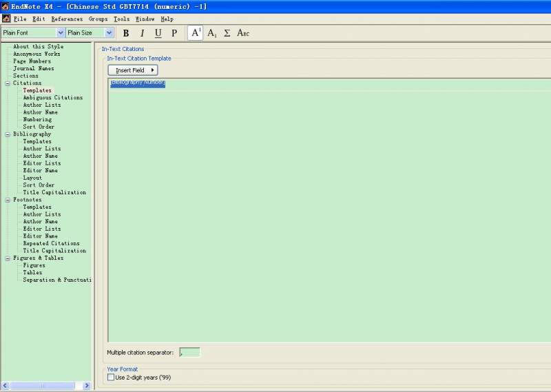Select Author Lists under Bibliography
551x392 pixels.
42,149
